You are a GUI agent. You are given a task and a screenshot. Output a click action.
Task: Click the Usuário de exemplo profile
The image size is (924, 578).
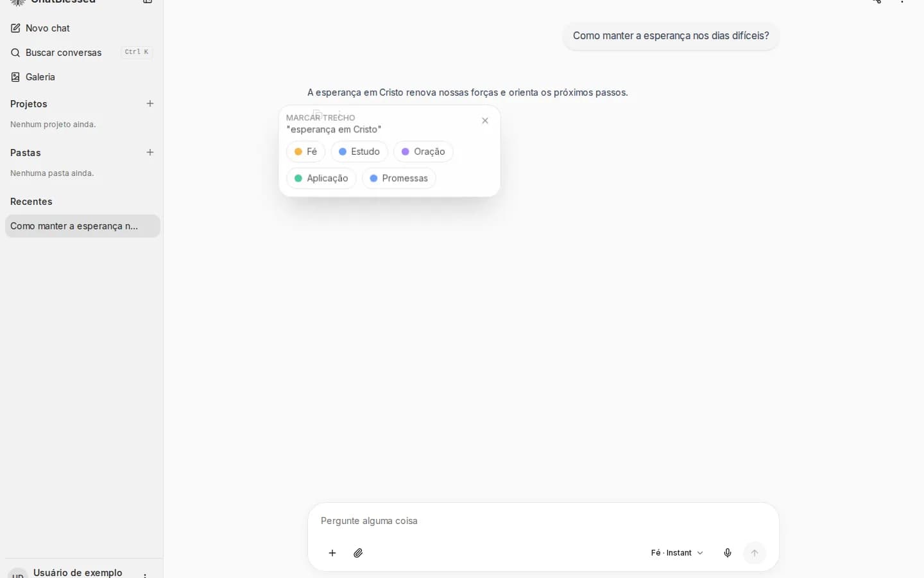click(78, 573)
